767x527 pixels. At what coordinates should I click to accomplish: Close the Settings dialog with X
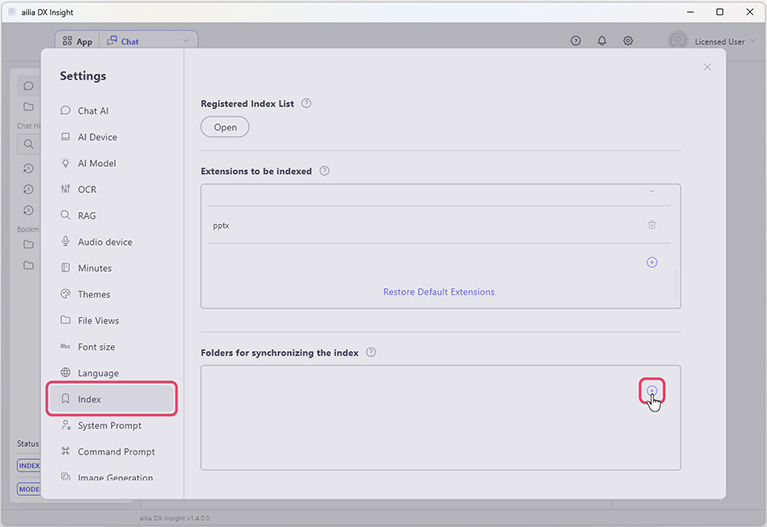click(707, 67)
